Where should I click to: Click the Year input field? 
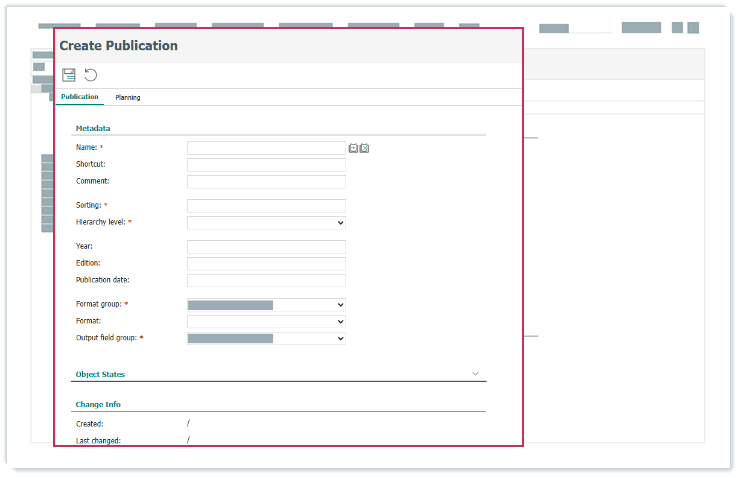pos(266,246)
